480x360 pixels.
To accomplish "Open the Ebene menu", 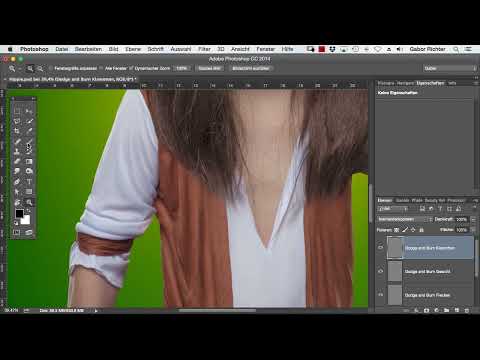I will click(133, 49).
